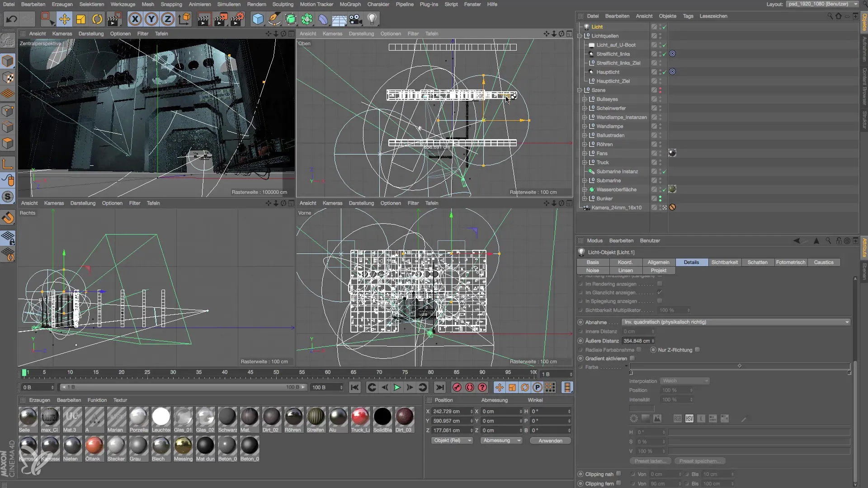868x488 pixels.
Task: Toggle the Y axis lock
Action: [151, 19]
